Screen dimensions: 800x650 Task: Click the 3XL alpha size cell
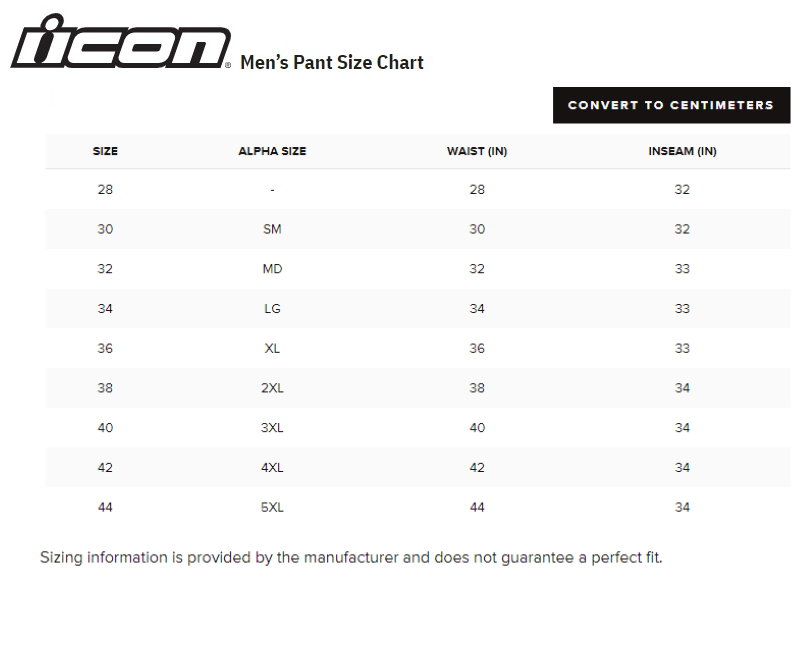(272, 428)
